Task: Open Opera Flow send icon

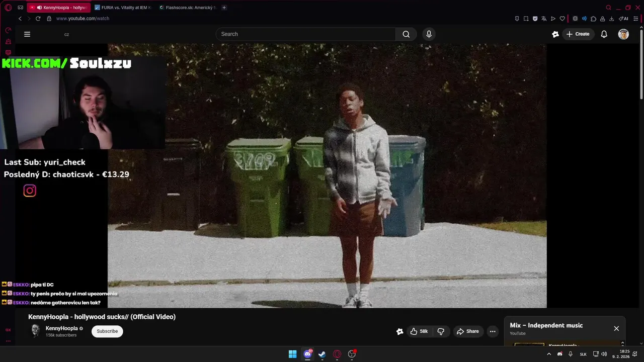Action: tap(553, 19)
